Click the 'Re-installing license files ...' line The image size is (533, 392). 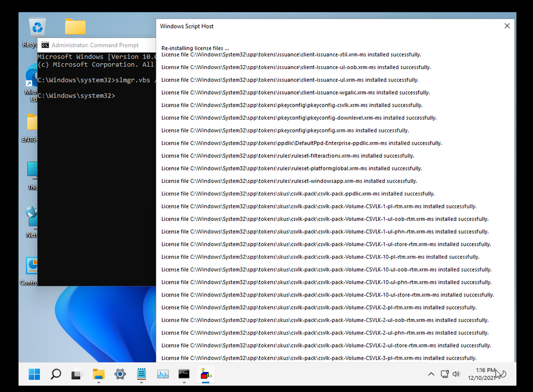[x=195, y=48]
